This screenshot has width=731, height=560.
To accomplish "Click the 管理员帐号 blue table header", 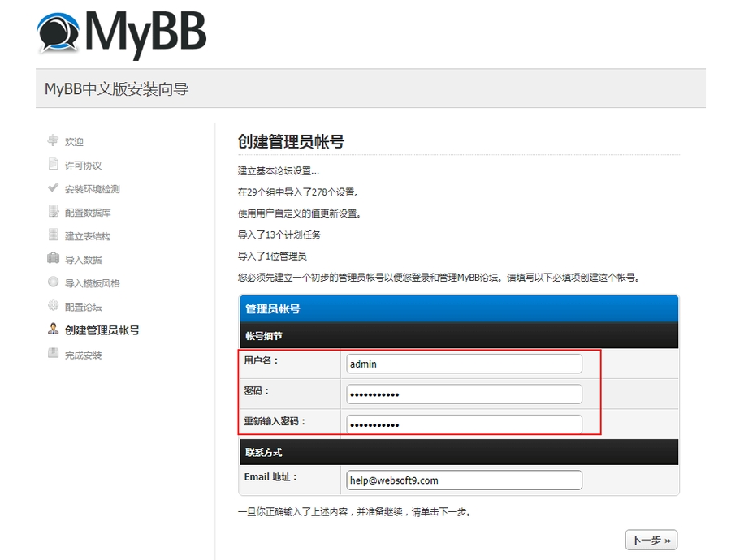I will tap(461, 308).
